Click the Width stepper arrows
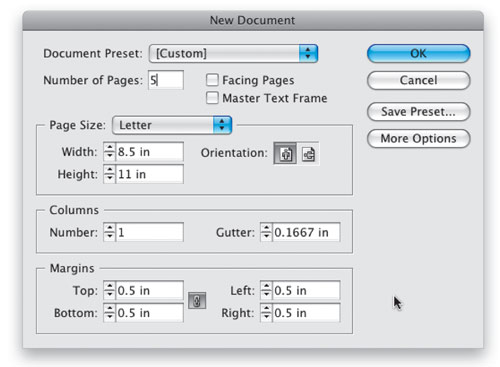The height and width of the screenshot is (367, 500). coord(109,152)
